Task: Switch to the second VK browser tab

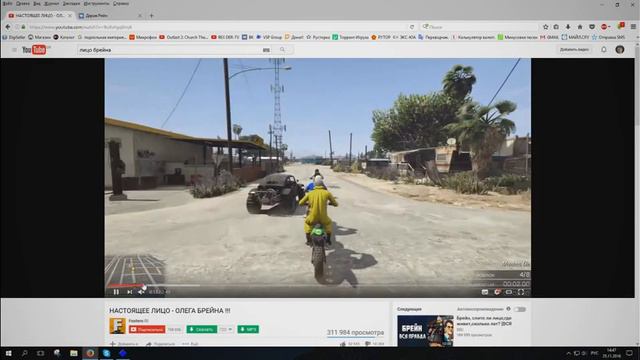Action: tap(109, 16)
